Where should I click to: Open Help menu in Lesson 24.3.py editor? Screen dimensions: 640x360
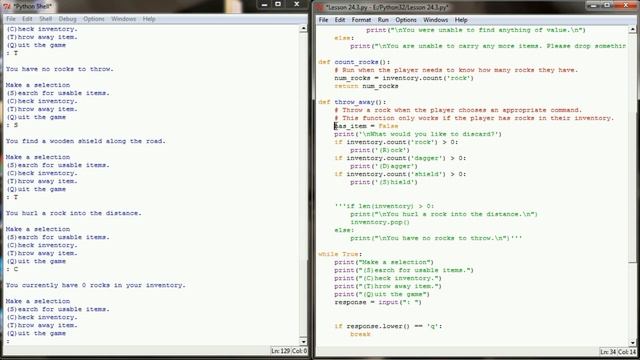pyautogui.click(x=461, y=20)
